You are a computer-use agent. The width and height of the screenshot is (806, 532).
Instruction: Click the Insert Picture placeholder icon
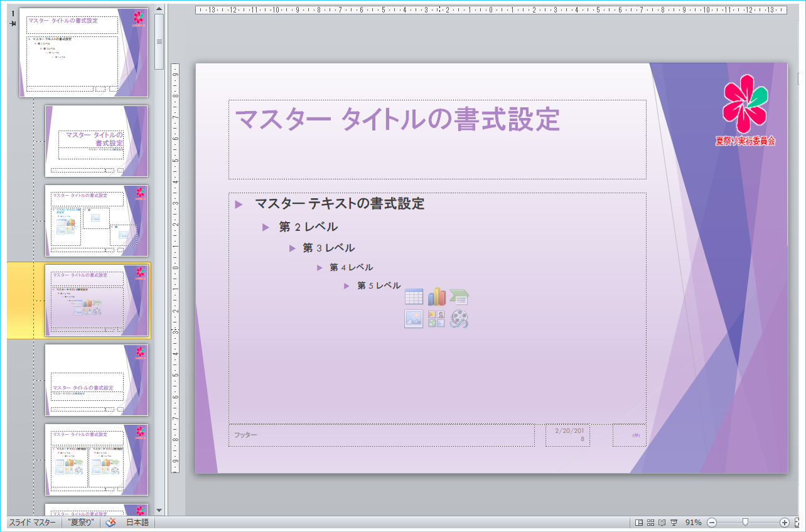click(414, 319)
